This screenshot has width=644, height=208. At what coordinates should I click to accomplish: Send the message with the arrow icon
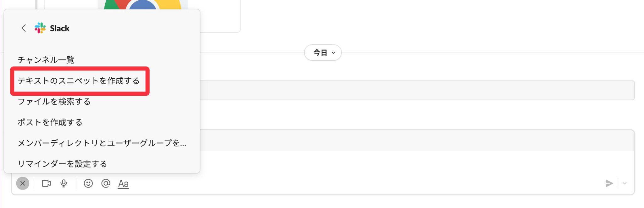[x=609, y=183]
